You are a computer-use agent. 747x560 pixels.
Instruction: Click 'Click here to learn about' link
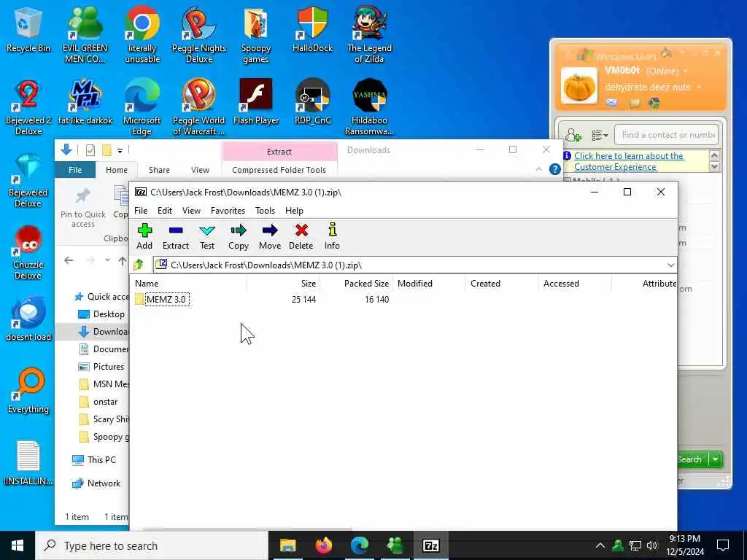click(628, 161)
